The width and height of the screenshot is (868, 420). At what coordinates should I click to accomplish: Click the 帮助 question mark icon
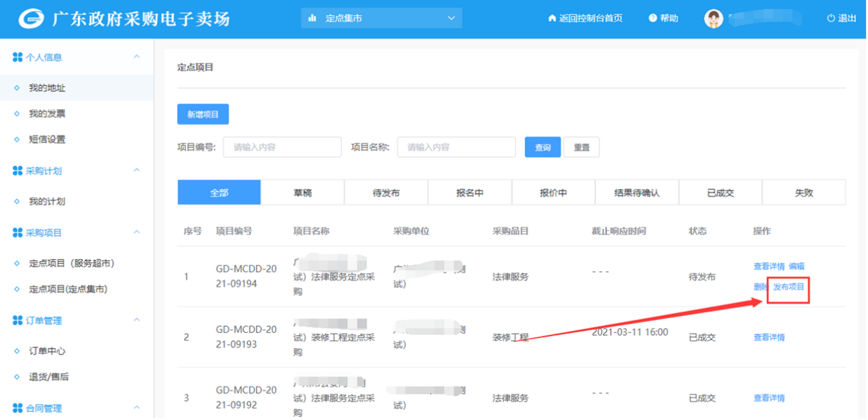(653, 18)
